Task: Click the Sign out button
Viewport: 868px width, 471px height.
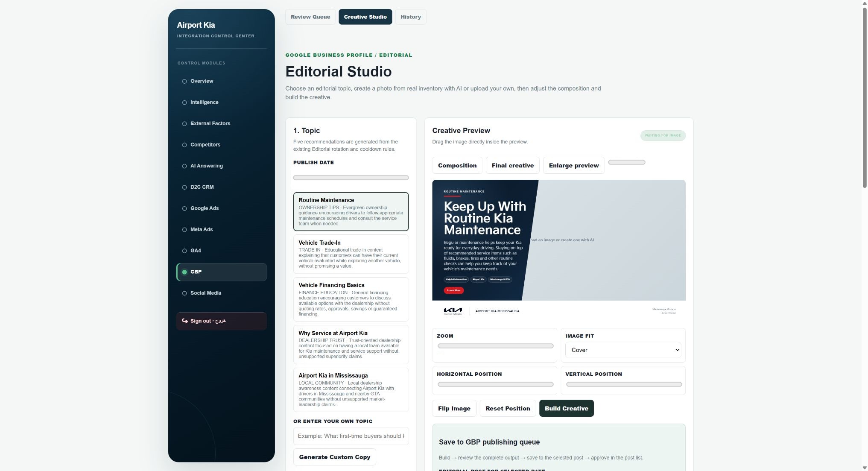Action: tap(221, 321)
